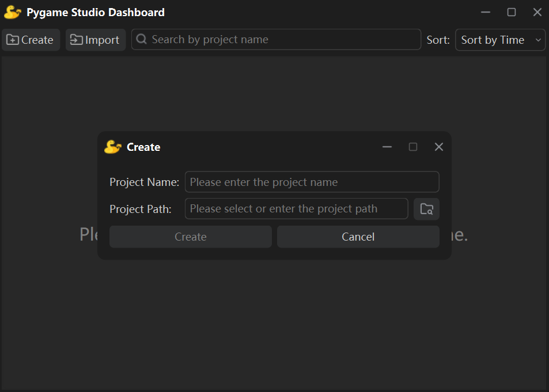Click the Create dialog title text

pyautogui.click(x=143, y=147)
